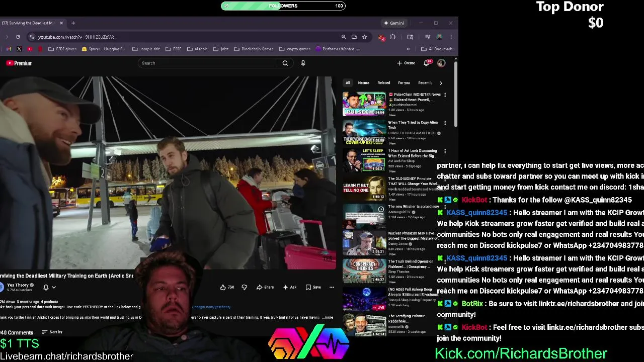Open options menu for PulseChain MONSTER News video
644x362 pixels.
tap(445, 95)
